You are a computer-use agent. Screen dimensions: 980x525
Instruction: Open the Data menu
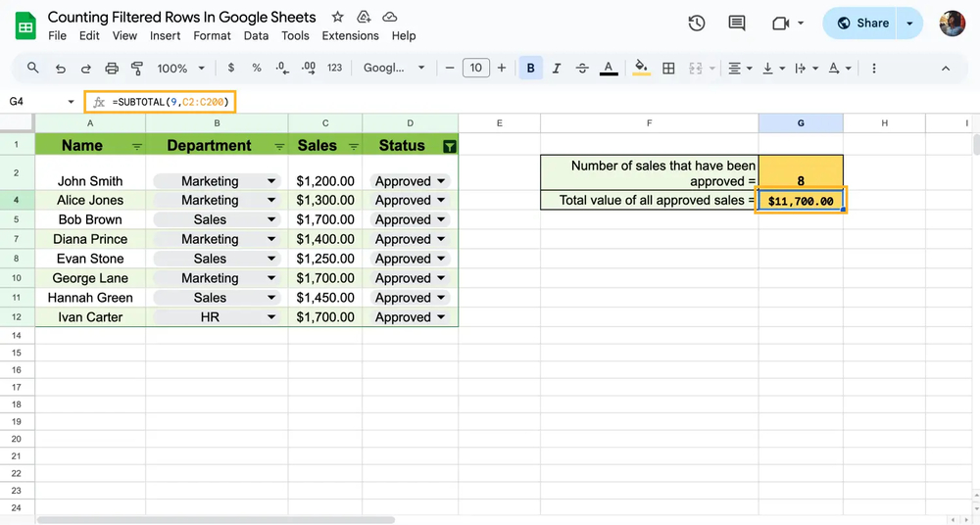(256, 35)
